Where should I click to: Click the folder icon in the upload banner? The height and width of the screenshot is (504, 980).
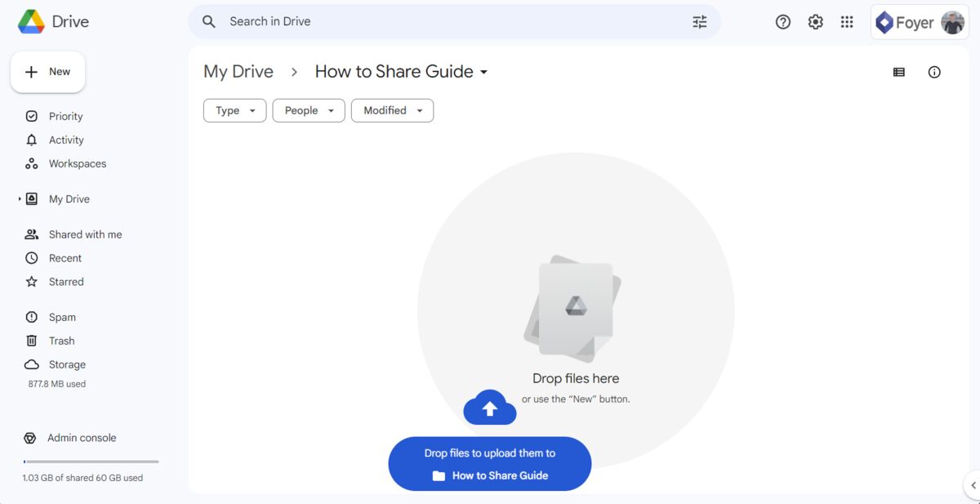click(x=439, y=475)
